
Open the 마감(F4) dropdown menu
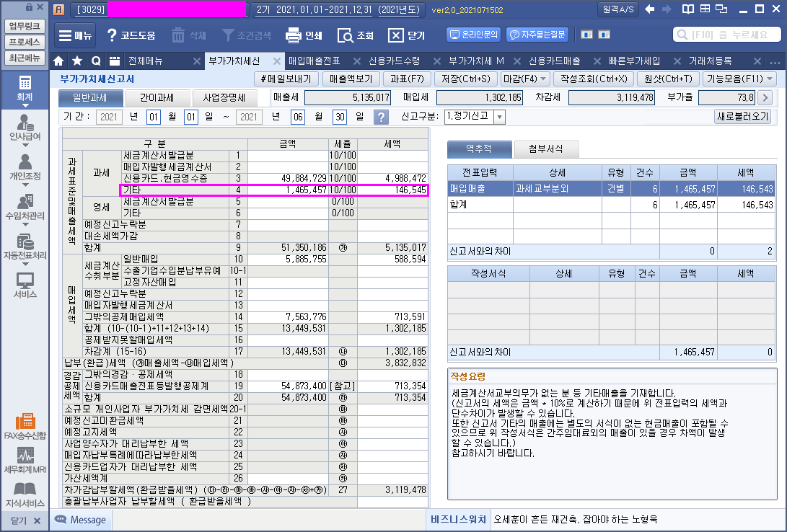525,79
